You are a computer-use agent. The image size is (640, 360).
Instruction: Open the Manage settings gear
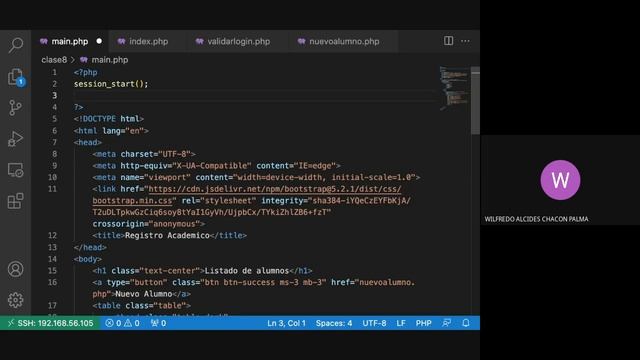(x=16, y=300)
